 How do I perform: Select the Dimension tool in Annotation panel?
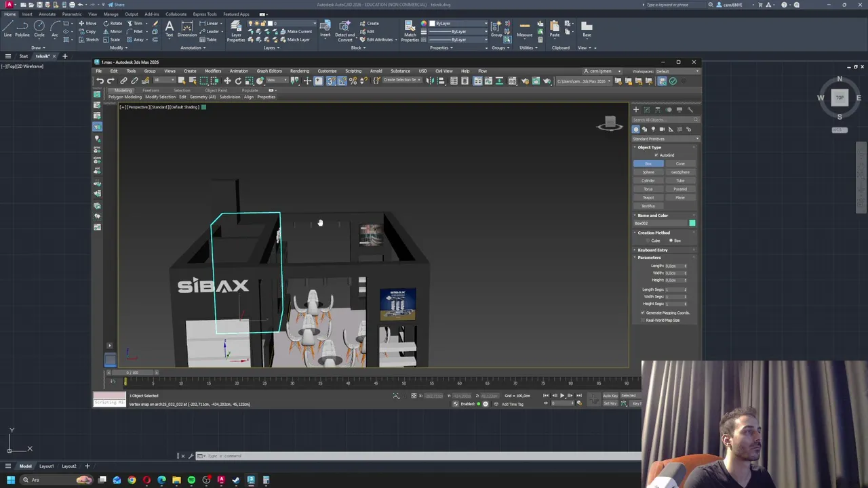(187, 28)
